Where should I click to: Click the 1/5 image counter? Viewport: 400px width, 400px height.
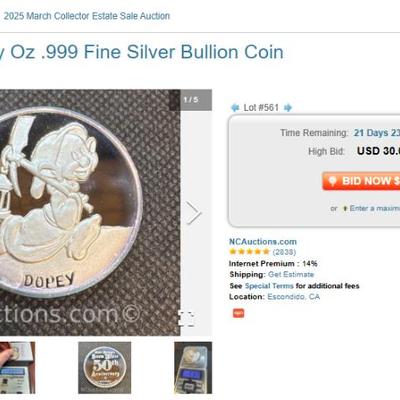[x=191, y=100]
